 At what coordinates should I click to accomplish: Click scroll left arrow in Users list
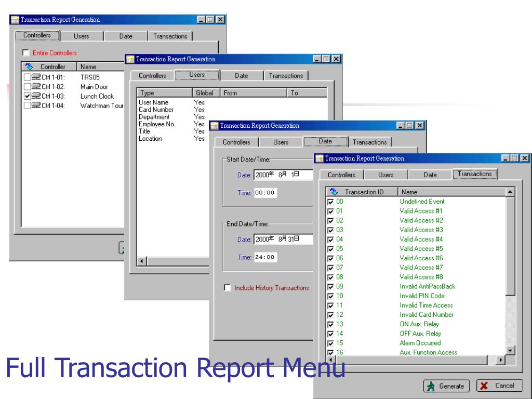tap(142, 261)
